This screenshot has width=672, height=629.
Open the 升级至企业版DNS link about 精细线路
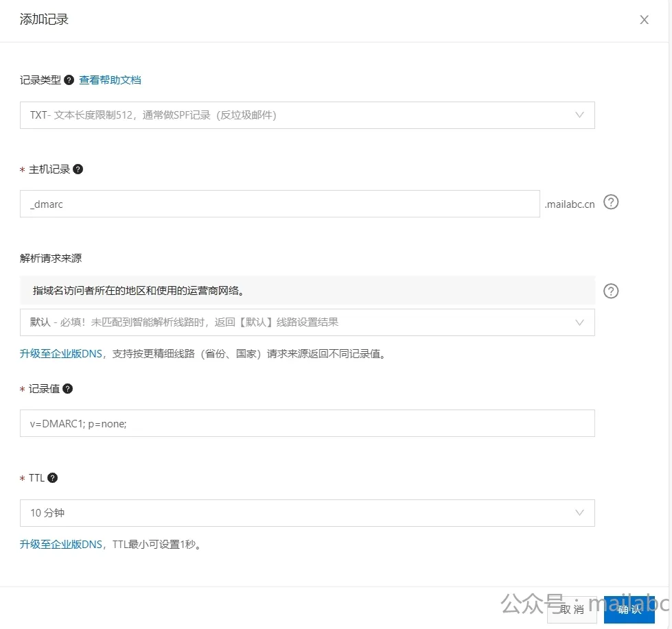click(x=61, y=354)
